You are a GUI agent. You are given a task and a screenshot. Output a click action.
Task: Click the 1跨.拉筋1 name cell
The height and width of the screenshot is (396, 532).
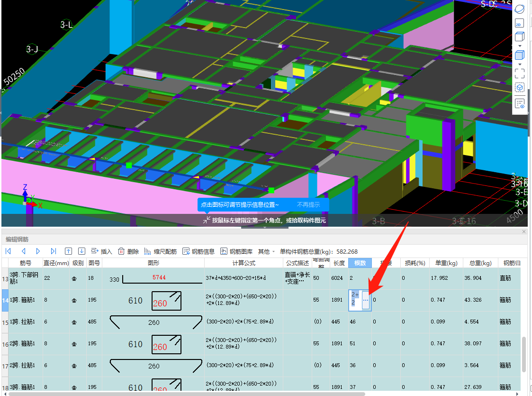(26, 322)
